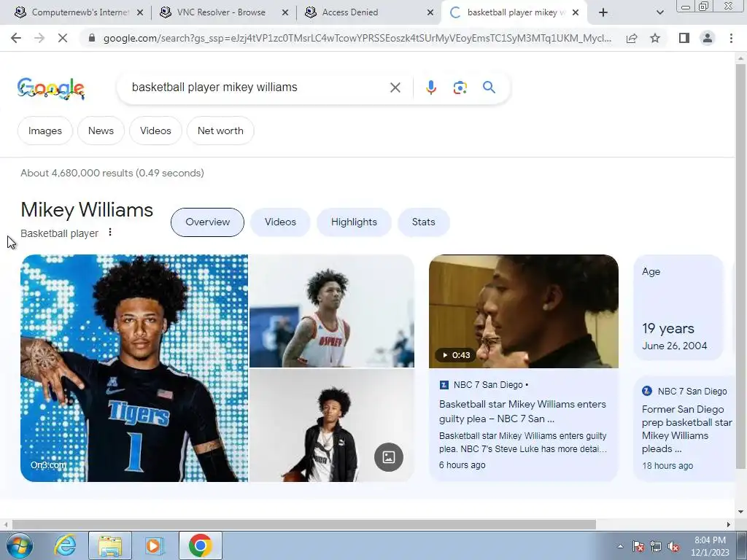Select the Highlights chip
The width and height of the screenshot is (747, 560).
point(354,222)
